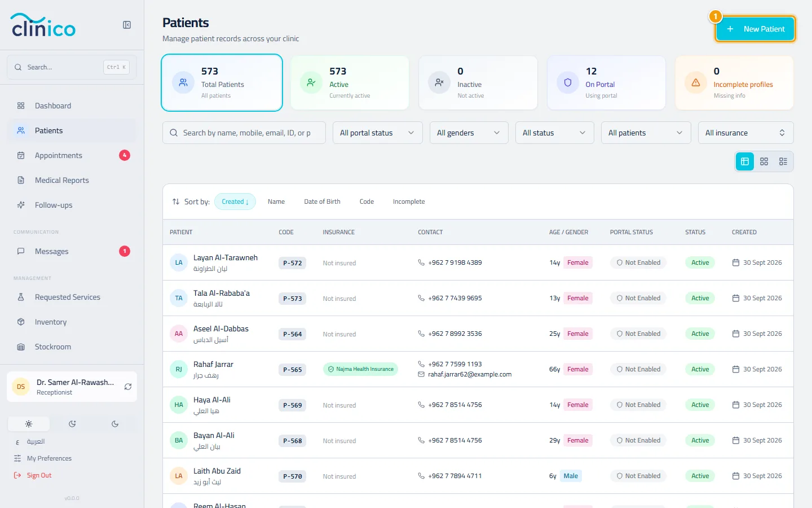
Task: Click the Inactive patients card icon
Action: pos(439,82)
